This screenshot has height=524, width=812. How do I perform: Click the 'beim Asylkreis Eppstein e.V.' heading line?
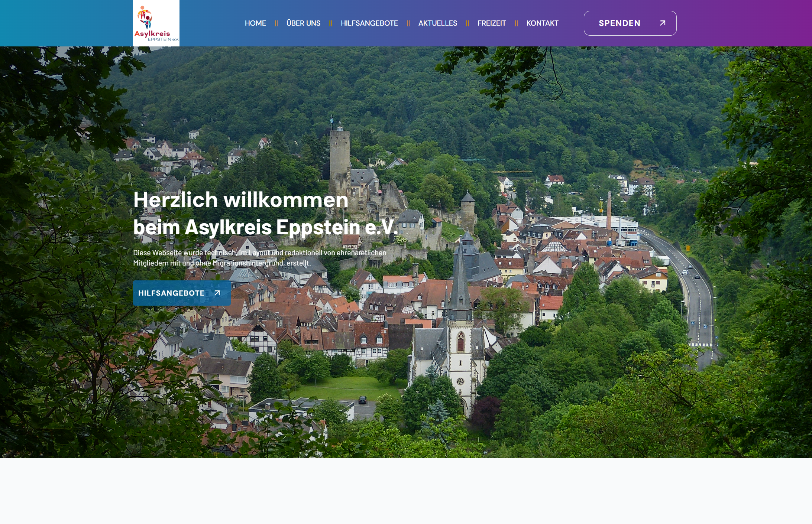click(265, 227)
